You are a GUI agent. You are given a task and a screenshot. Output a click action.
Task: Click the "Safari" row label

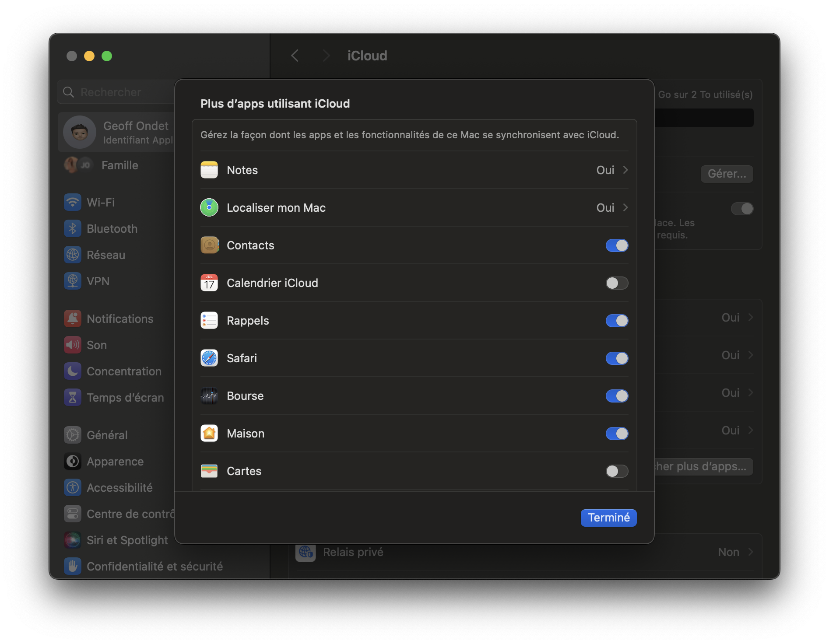point(242,358)
